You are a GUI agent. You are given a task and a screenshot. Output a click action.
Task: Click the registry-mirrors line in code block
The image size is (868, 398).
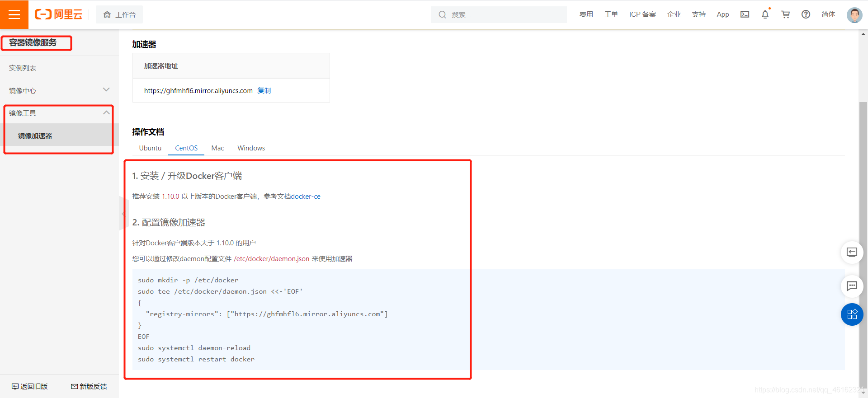[x=267, y=314]
